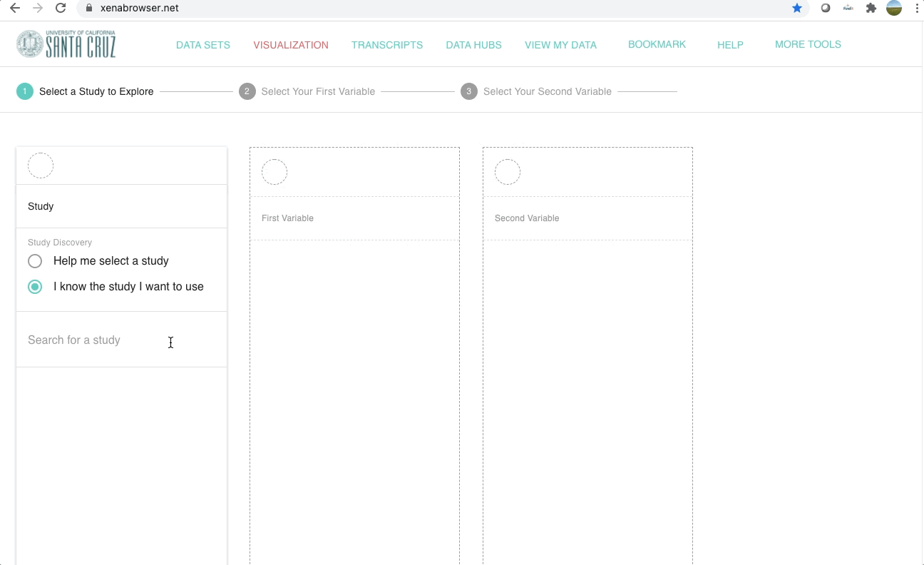The width and height of the screenshot is (924, 565).
Task: Open the BOOKMARK menu
Action: (657, 44)
